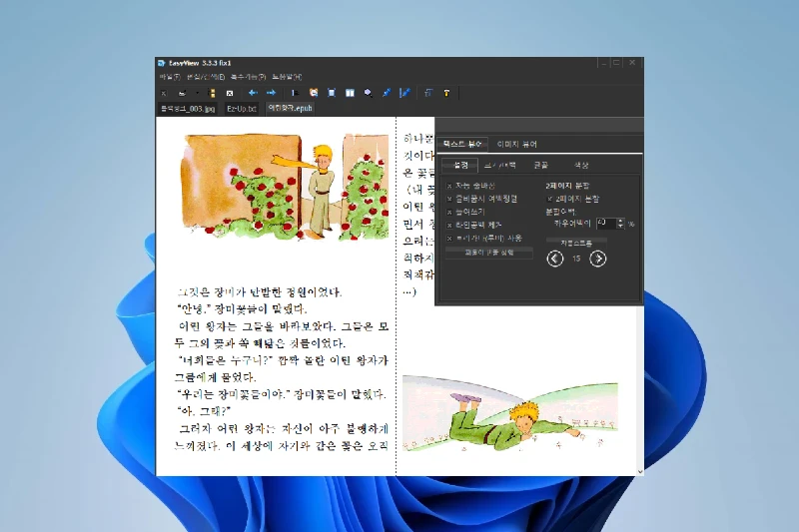Click the scrollbar down arrow at page bottom
Image resolution: width=799 pixels, height=532 pixels.
[x=640, y=472]
